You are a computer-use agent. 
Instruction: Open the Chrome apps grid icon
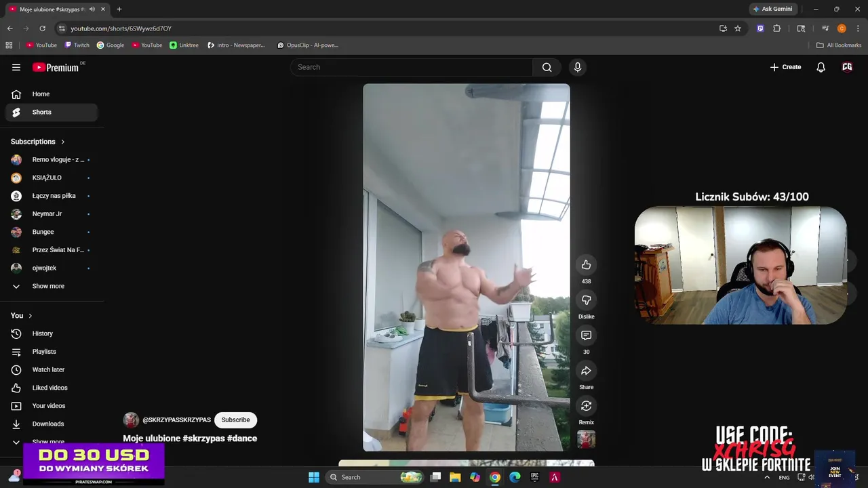9,45
